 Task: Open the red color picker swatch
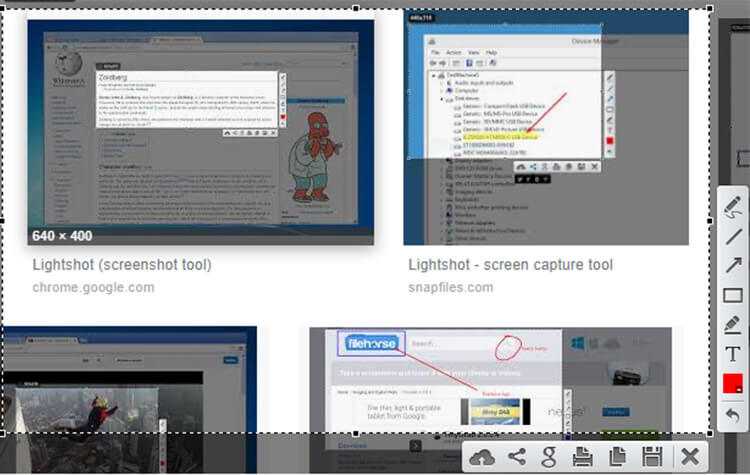[732, 384]
